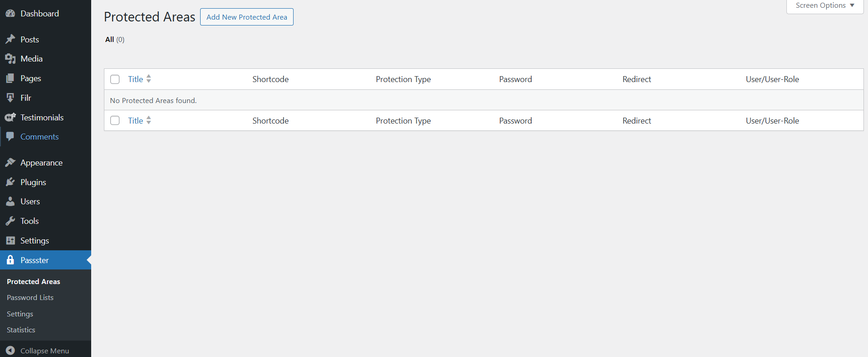Open the Password Lists submenu item
This screenshot has width=868, height=357.
tap(30, 298)
